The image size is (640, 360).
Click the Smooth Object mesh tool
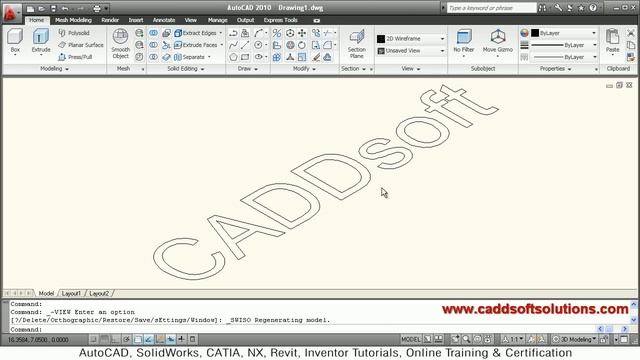(x=120, y=43)
